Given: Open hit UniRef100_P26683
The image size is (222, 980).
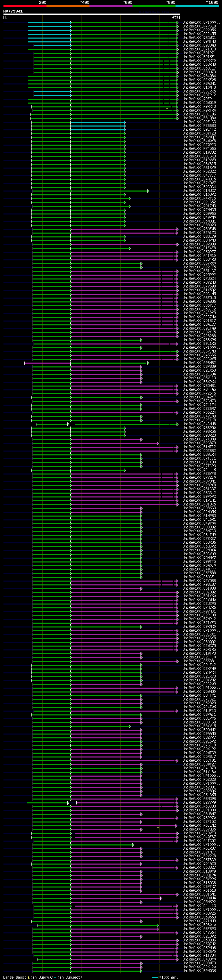Looking at the screenshot, I should [x=199, y=125].
